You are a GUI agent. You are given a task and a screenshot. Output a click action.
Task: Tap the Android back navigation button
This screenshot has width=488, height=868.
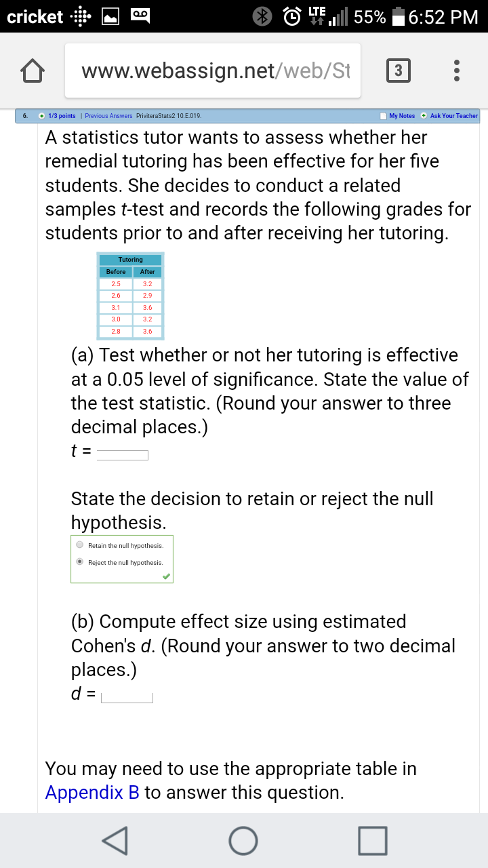coord(115,840)
